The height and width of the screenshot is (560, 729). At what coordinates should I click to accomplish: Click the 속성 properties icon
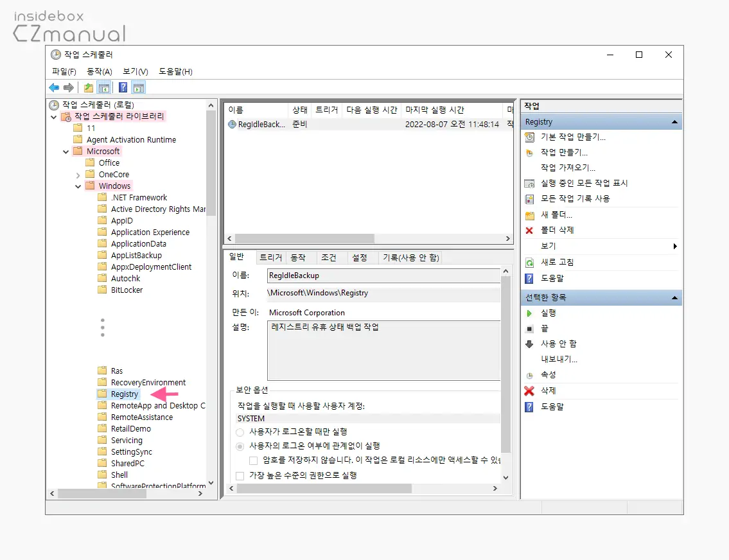(x=529, y=375)
